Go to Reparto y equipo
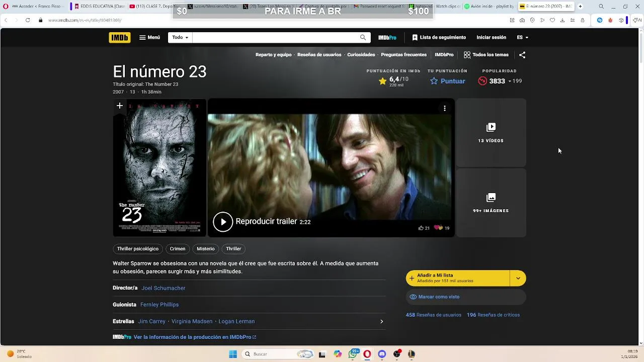The image size is (644, 362). point(273,55)
